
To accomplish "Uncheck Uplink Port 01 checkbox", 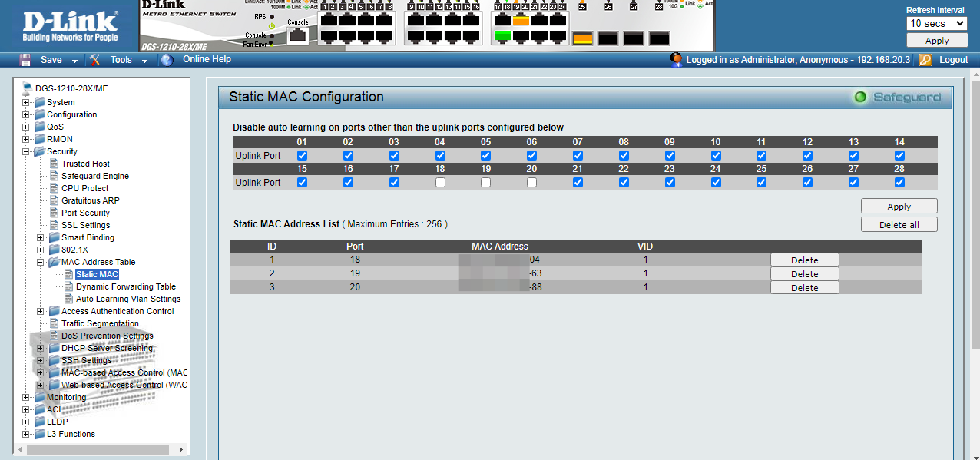I will point(302,155).
